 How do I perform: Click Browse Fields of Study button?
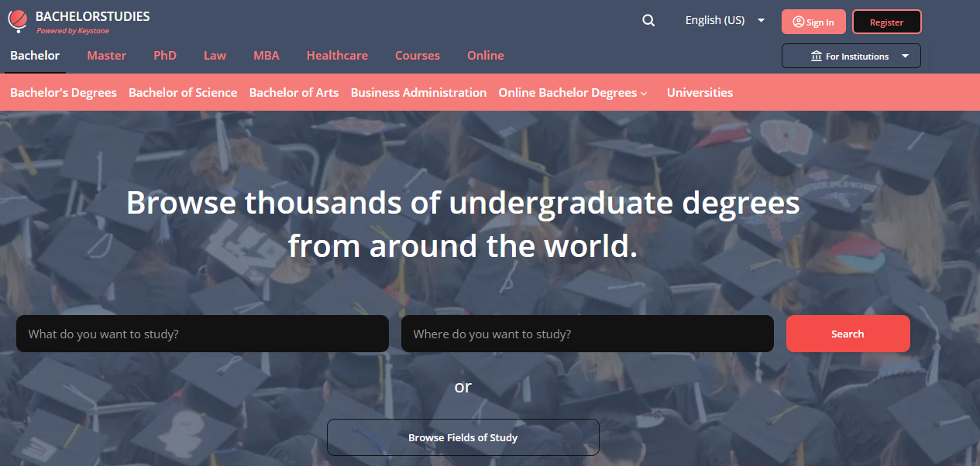(463, 437)
